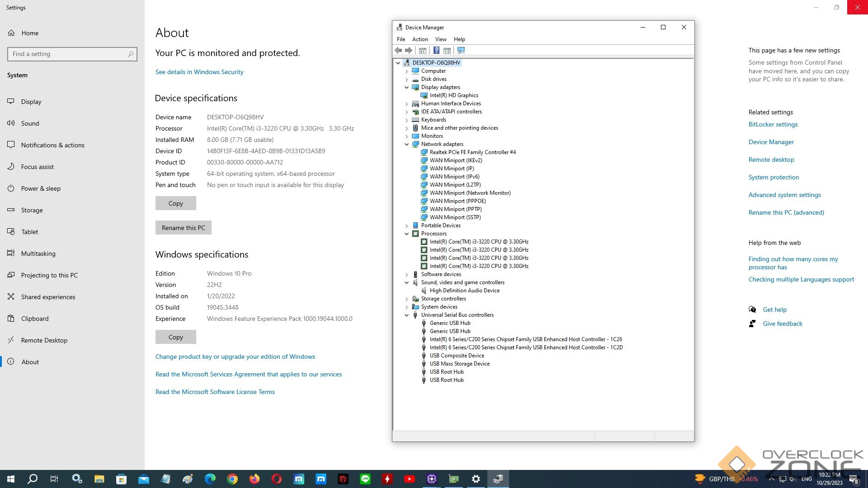Open the Action menu in Device Manager
This screenshot has height=488, width=868.
pos(420,39)
